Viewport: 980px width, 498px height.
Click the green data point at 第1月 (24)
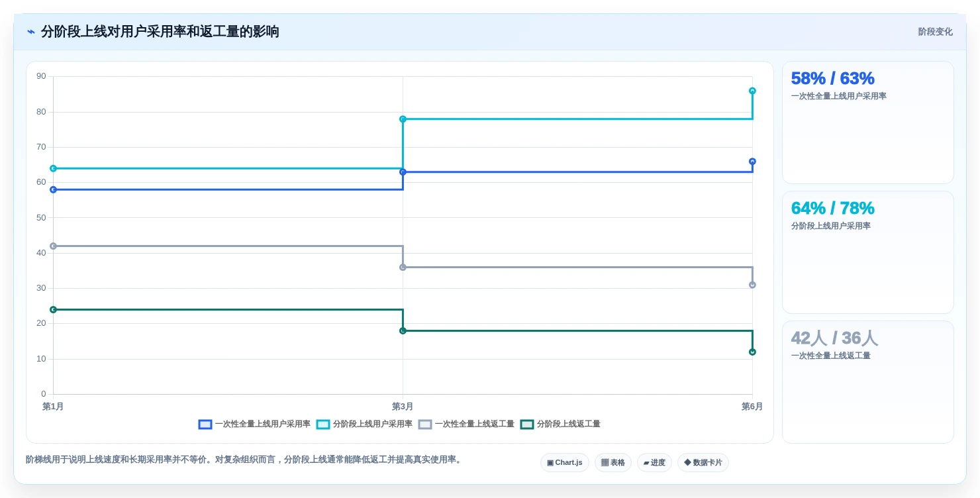[x=53, y=310]
